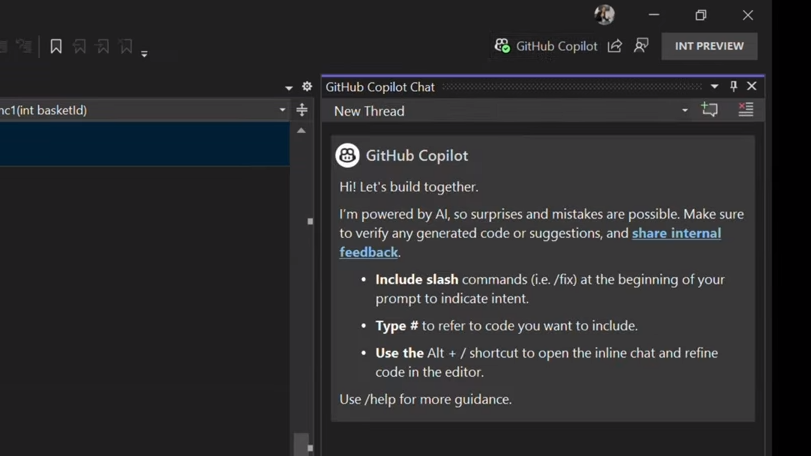Click 'Use /help for more guidance.' text

(x=425, y=399)
